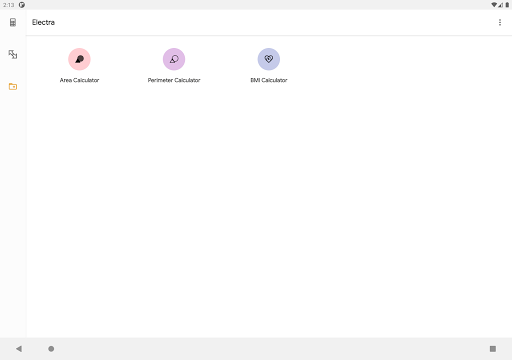The image size is (512, 360).
Task: Tap the status bar notification icon
Action: tap(22, 5)
